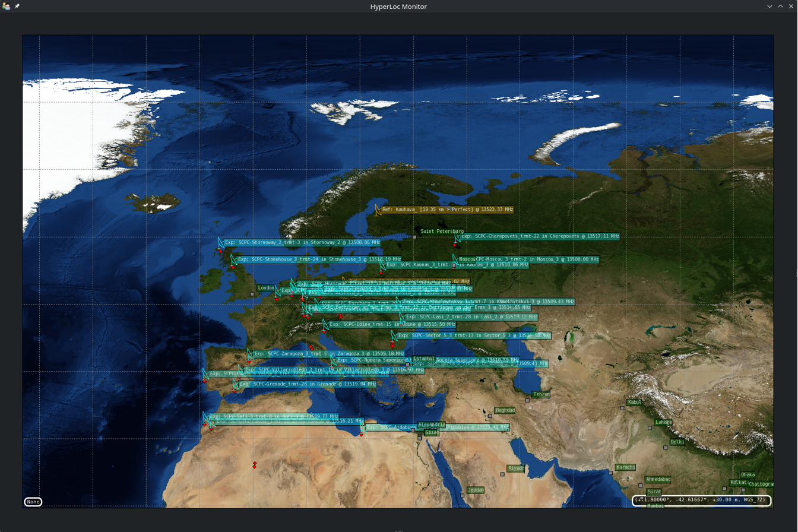Select the SCPC-Udine_trmt-15 label
798x532 pixels.
(392, 324)
